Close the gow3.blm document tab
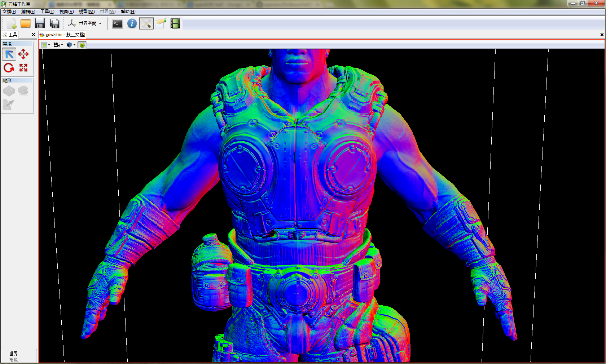The width and height of the screenshot is (606, 364). pos(602,35)
